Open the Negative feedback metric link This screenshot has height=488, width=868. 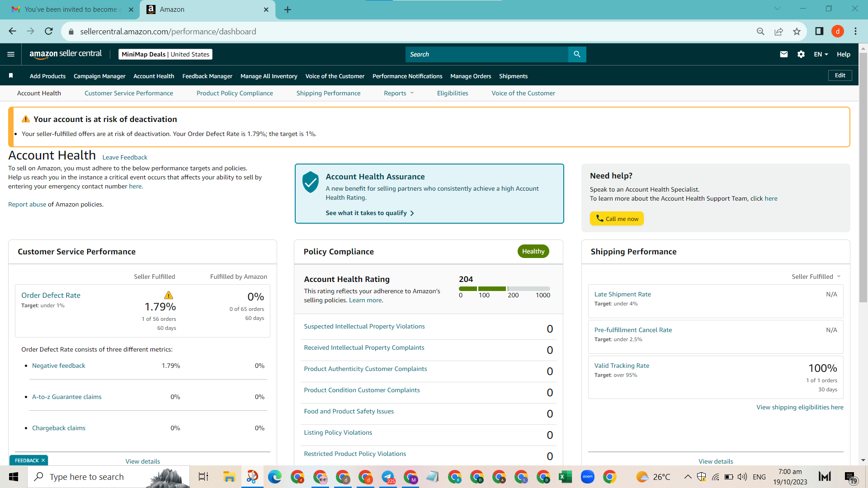point(59,366)
